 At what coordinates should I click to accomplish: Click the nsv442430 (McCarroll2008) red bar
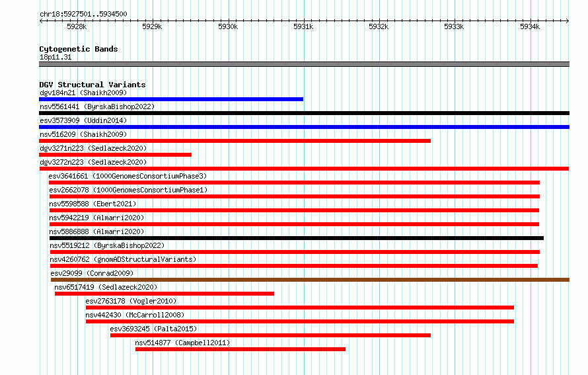pos(300,321)
